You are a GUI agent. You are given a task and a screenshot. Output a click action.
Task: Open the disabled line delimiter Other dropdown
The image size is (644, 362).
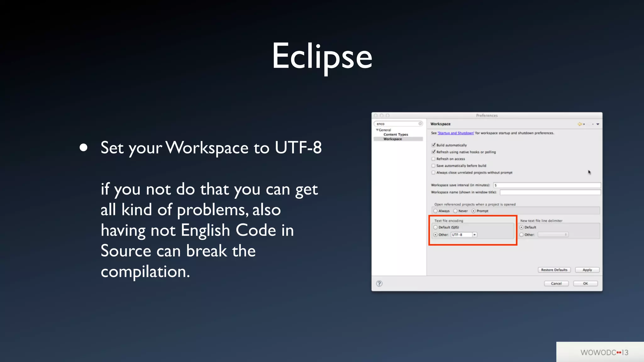[553, 234]
